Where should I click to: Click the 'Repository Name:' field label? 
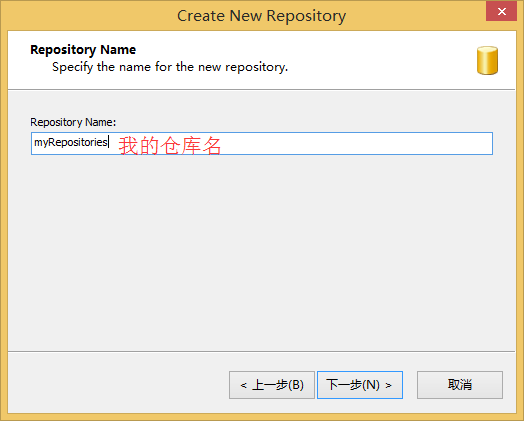(73, 122)
